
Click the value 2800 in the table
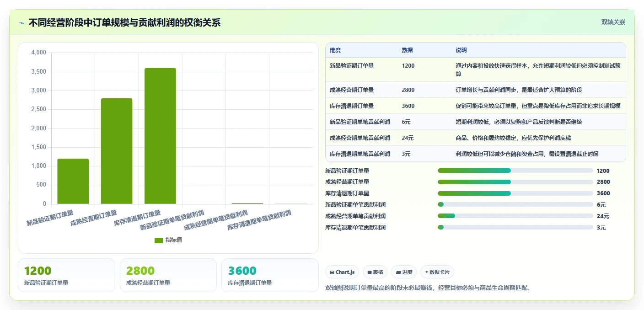tap(408, 90)
